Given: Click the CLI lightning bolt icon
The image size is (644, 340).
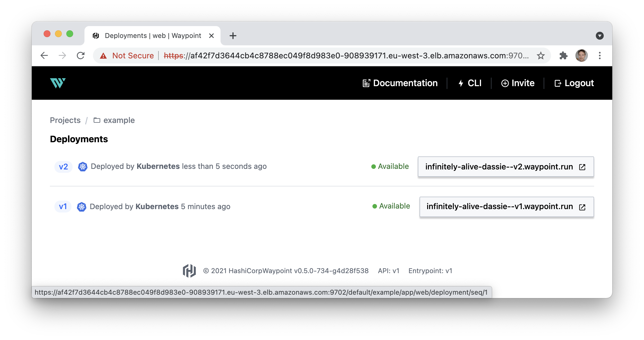Looking at the screenshot, I should click(x=461, y=83).
